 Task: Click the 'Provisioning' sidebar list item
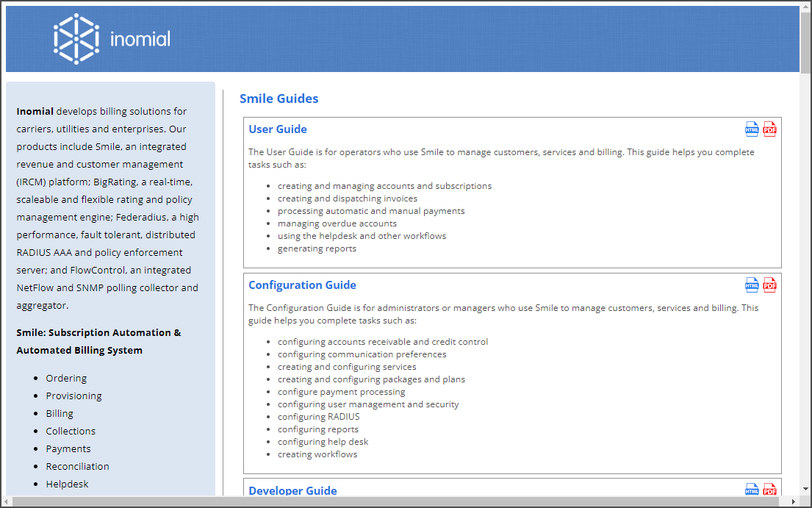(73, 396)
